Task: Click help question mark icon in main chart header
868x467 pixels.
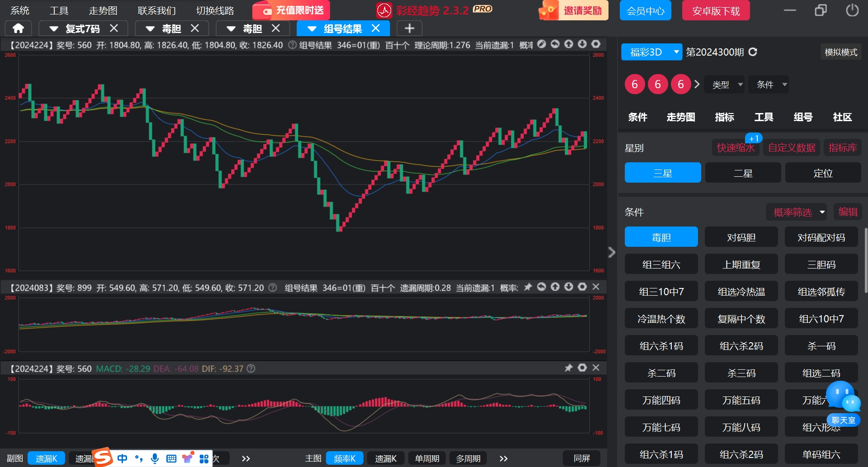Action: click(292, 45)
